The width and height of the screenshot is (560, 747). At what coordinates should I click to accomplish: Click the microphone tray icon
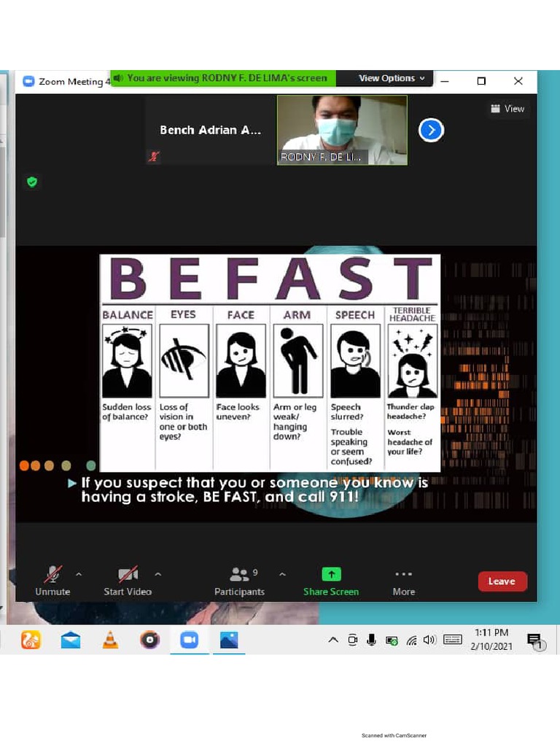point(371,640)
